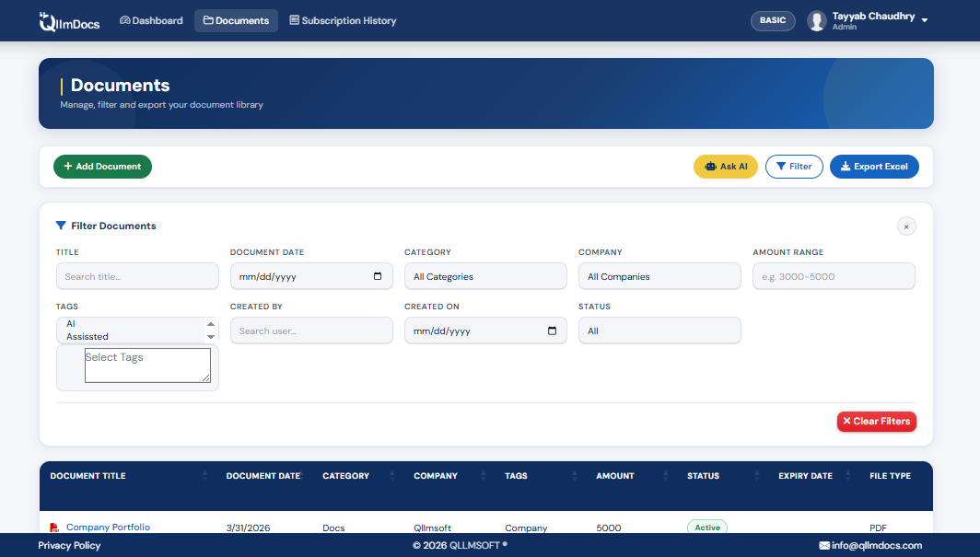Switch to the Dashboard tab
The image size is (980, 557).
[x=150, y=19]
